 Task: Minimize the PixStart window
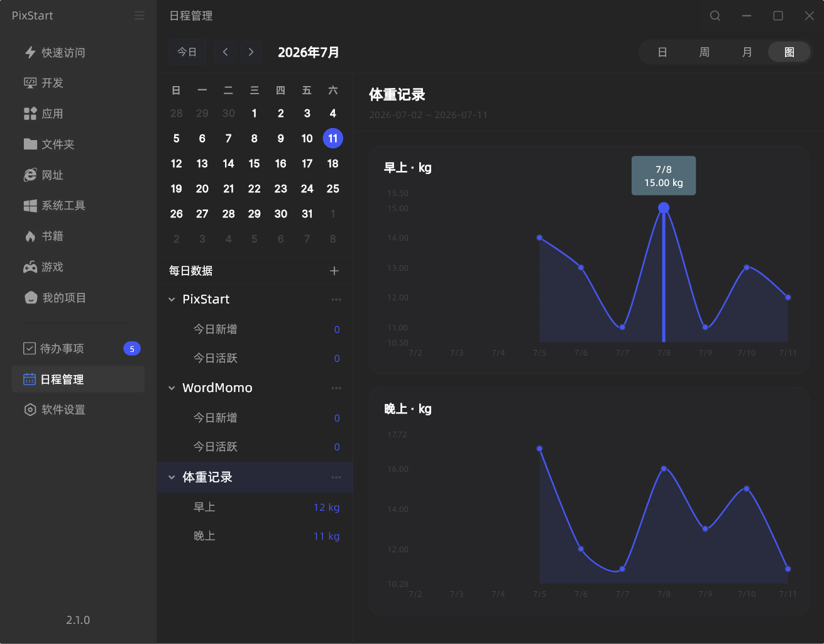click(x=747, y=16)
